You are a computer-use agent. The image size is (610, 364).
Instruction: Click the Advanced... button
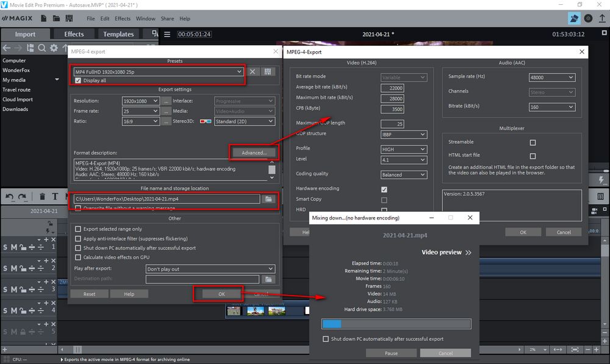[254, 152]
